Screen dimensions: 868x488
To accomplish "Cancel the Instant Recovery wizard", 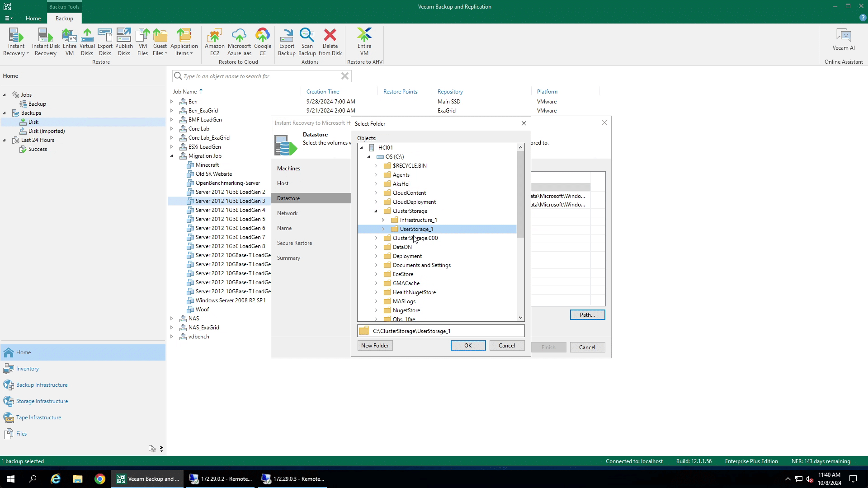I will point(587,347).
